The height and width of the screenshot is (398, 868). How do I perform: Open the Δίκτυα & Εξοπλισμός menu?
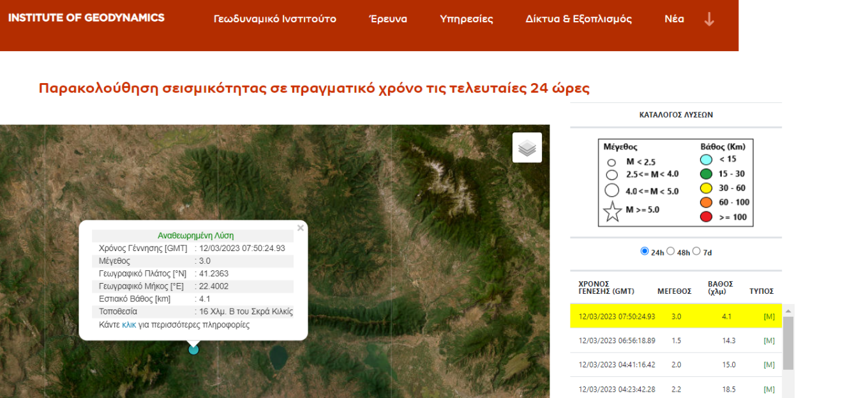click(579, 19)
